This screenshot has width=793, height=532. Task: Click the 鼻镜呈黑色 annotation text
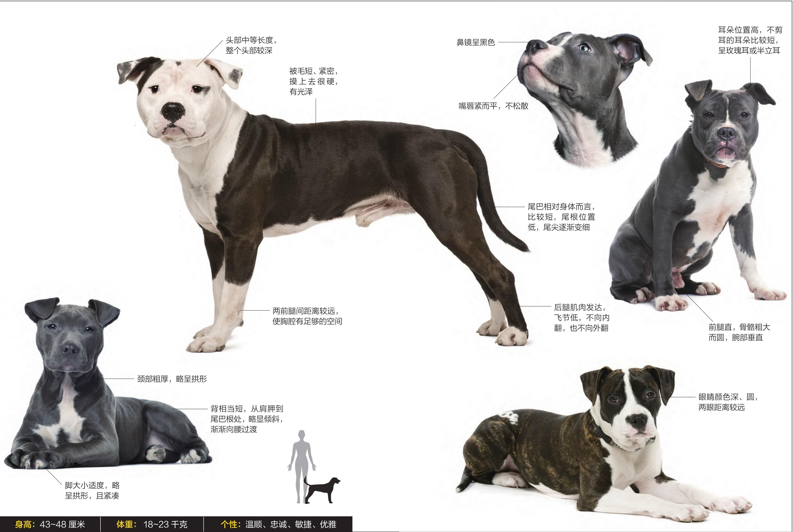pos(476,42)
